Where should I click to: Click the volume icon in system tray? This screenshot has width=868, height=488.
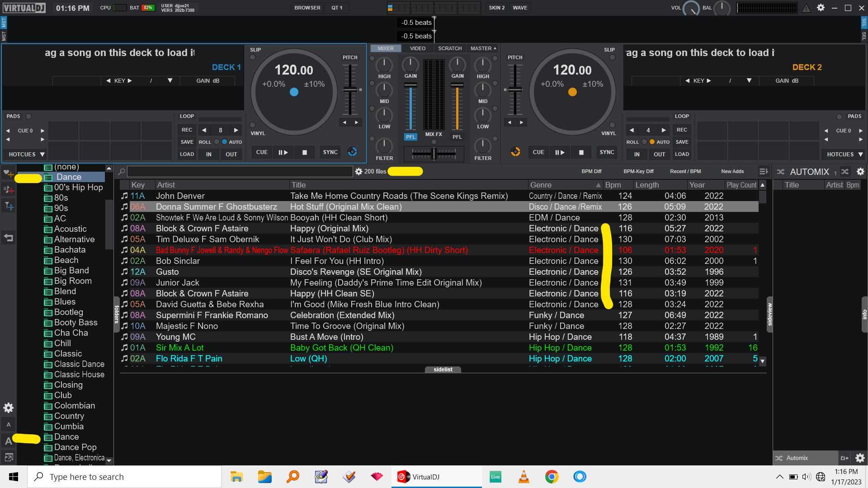[x=807, y=477]
